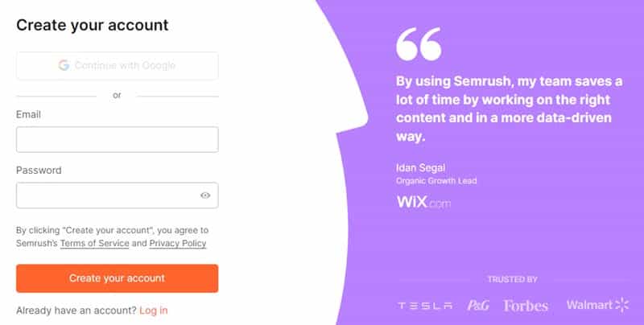Viewport: 644px width, 325px height.
Task: Click the Wix.com logo
Action: point(423,202)
